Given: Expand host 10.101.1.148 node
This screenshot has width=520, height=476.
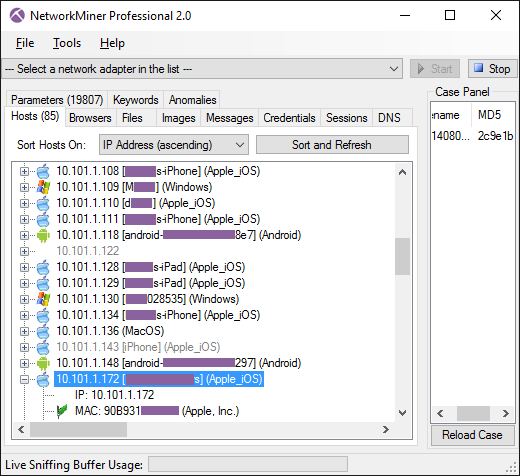Looking at the screenshot, I should click(x=24, y=363).
